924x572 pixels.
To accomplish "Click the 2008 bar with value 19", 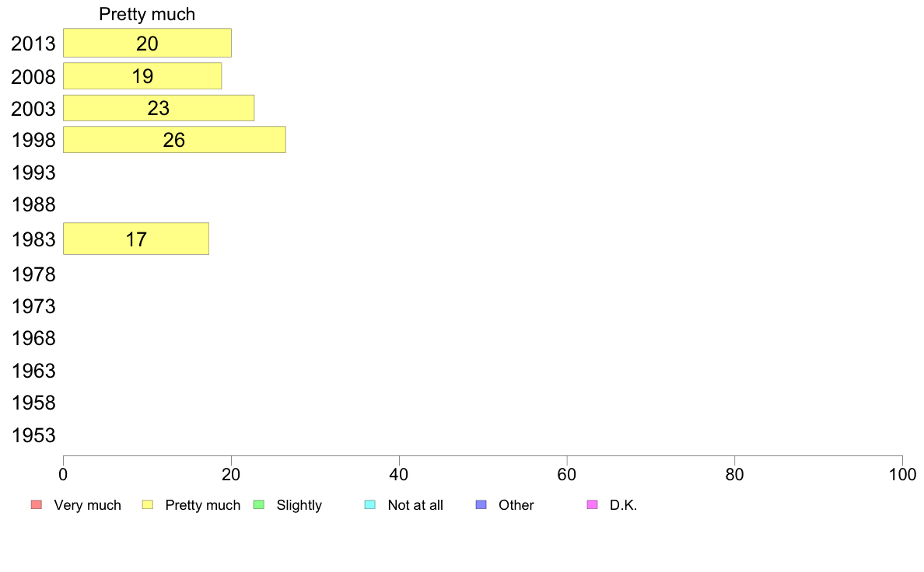I will [142, 76].
